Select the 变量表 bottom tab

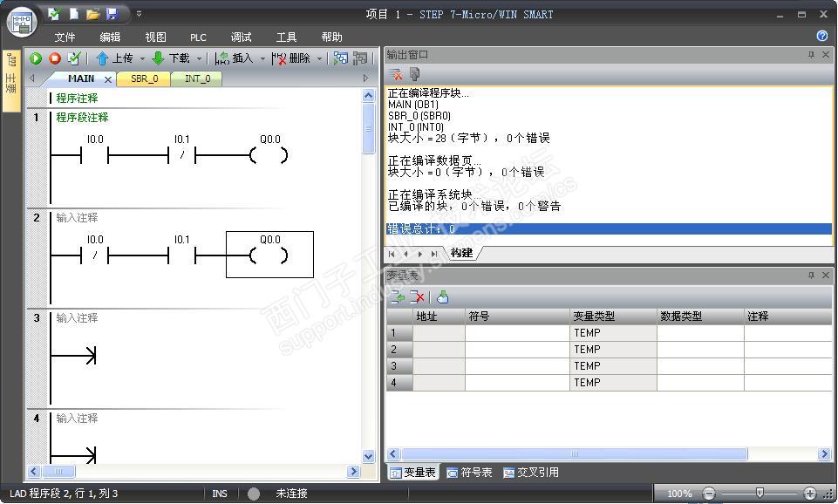click(x=413, y=473)
